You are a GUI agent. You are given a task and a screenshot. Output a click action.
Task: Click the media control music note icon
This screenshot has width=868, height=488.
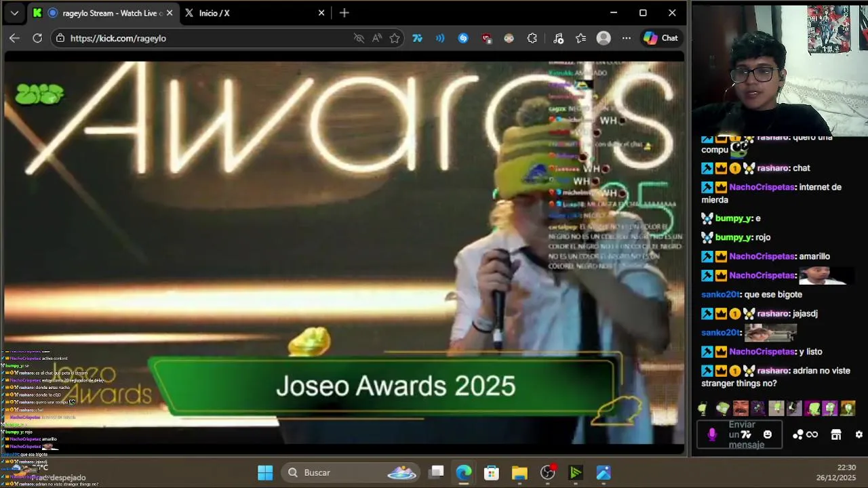pos(558,38)
